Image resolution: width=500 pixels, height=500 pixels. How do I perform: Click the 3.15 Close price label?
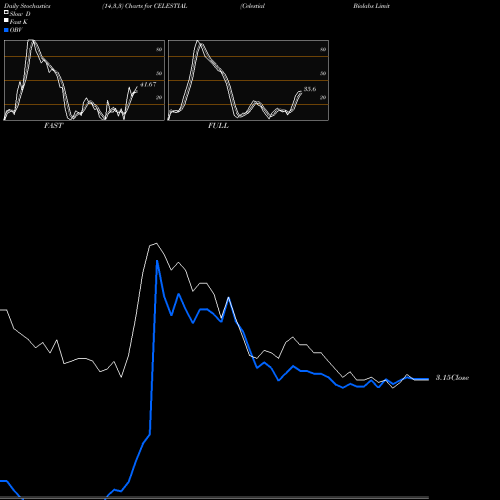pyautogui.click(x=452, y=378)
